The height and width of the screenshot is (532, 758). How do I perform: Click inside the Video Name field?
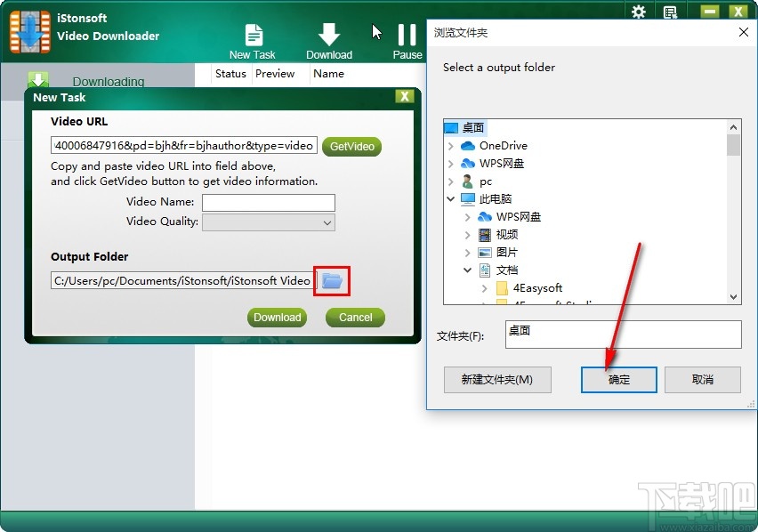pyautogui.click(x=268, y=202)
